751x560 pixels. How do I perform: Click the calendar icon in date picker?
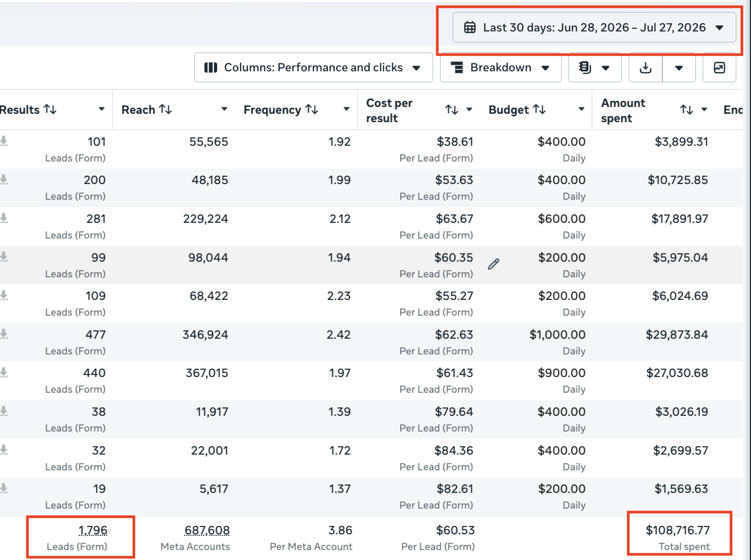point(470,27)
